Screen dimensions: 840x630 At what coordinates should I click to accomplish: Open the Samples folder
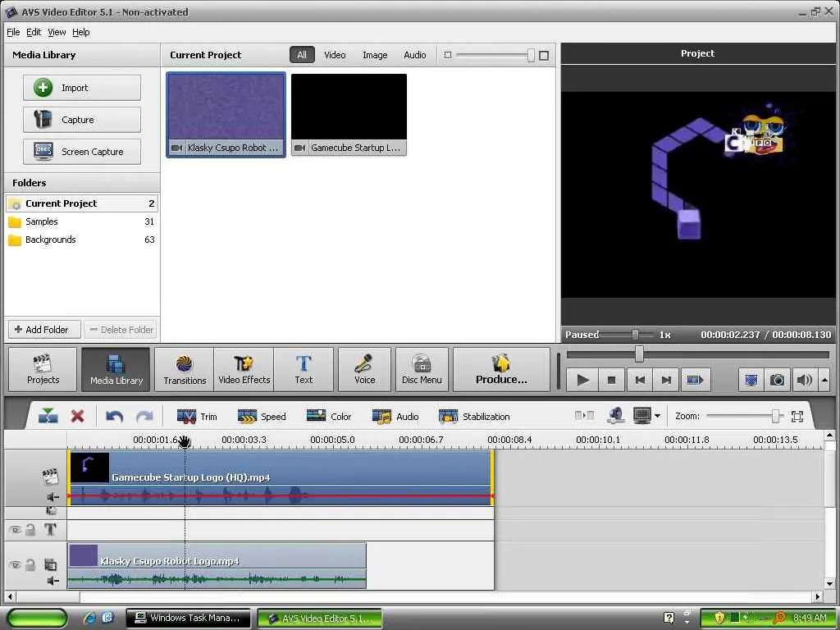coord(81,221)
